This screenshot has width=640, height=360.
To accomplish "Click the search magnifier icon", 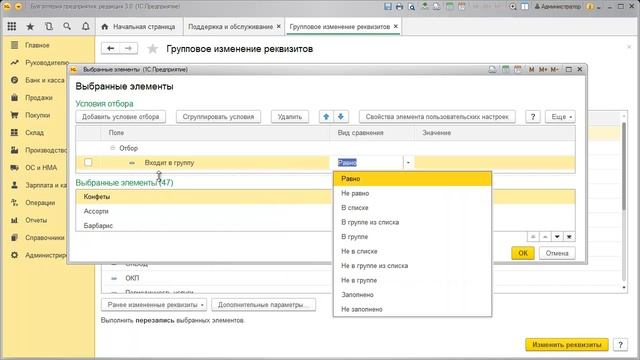I will [x=67, y=27].
